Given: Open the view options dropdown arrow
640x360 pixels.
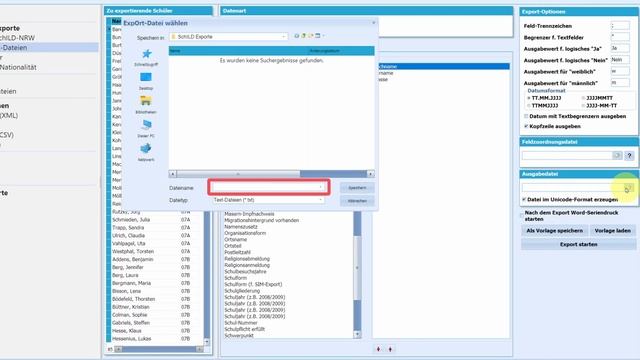Looking at the screenshot, I should tap(323, 36).
